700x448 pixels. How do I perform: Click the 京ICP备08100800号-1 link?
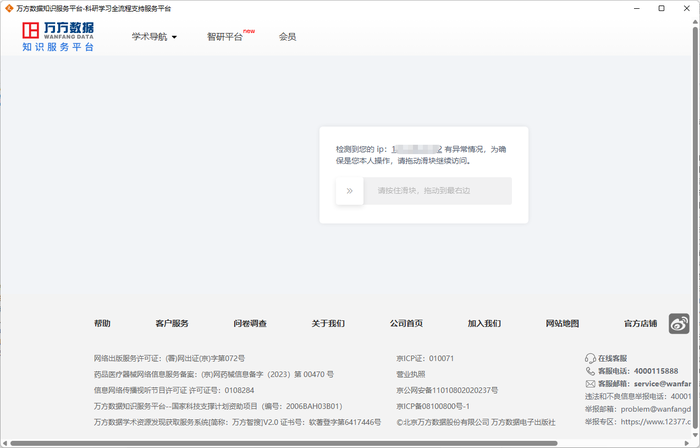click(x=433, y=407)
